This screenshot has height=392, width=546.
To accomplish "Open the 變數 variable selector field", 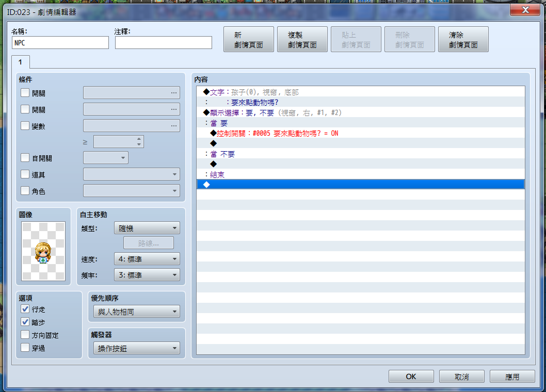I will 132,126.
